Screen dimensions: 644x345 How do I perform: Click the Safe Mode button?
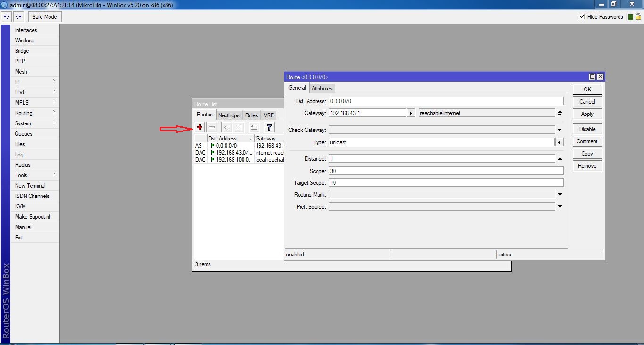[x=44, y=16]
